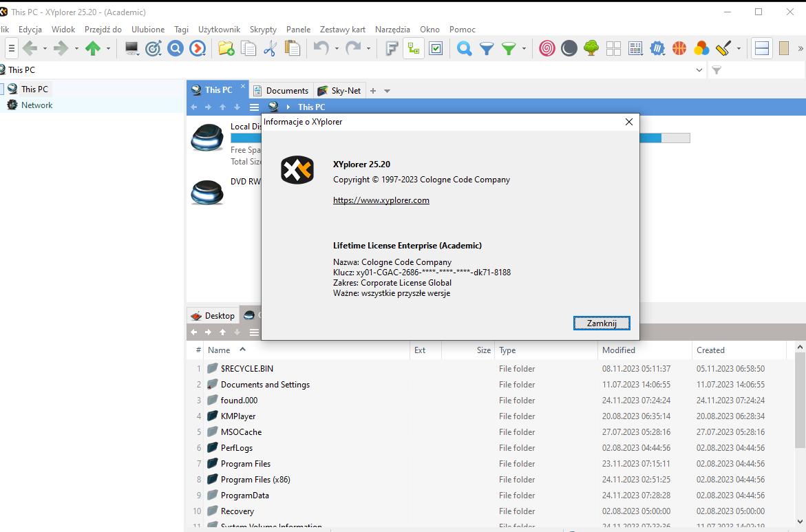Image resolution: width=806 pixels, height=532 pixels.
Task: Sort the list by the Created column header
Action: pyautogui.click(x=739, y=350)
